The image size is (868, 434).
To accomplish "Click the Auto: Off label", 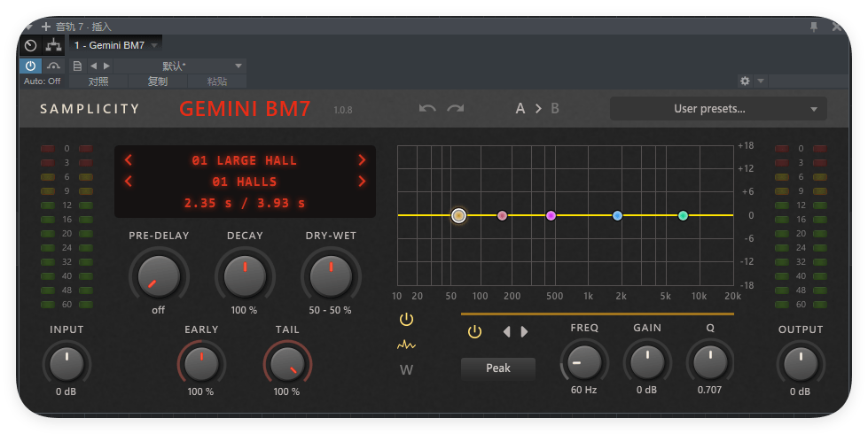I will (42, 81).
